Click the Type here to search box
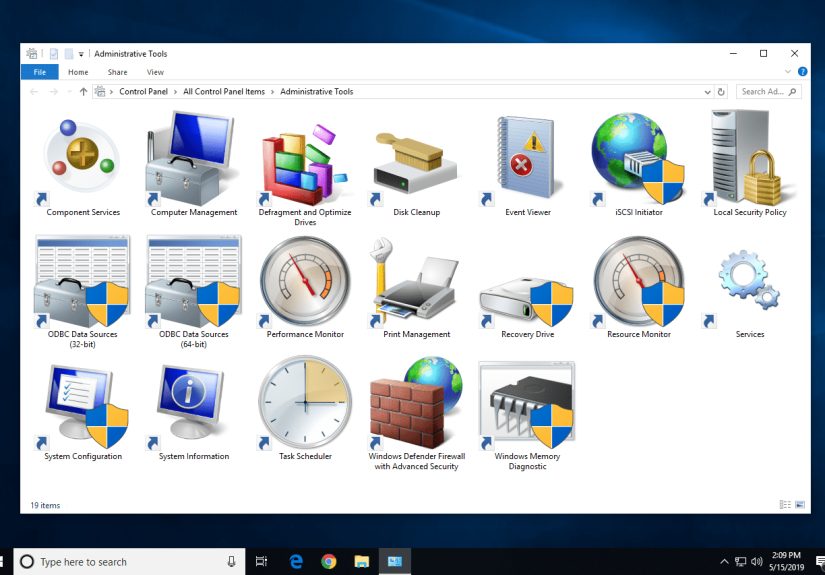This screenshot has height=575, width=825. pyautogui.click(x=129, y=562)
